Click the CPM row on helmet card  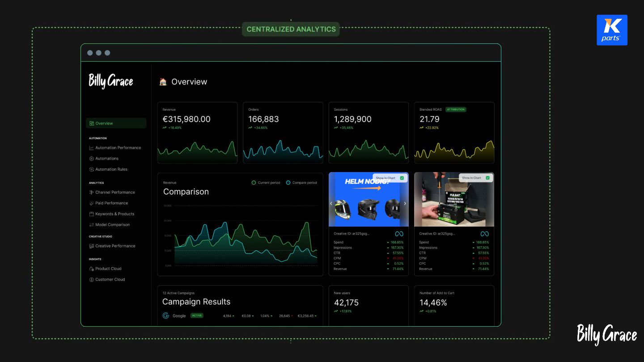(x=369, y=258)
